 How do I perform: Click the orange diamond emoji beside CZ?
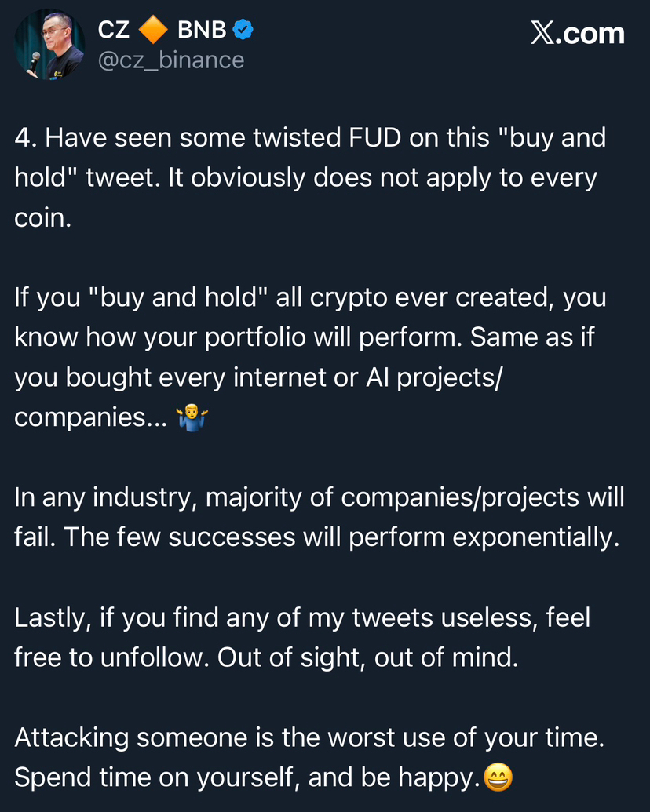153,31
